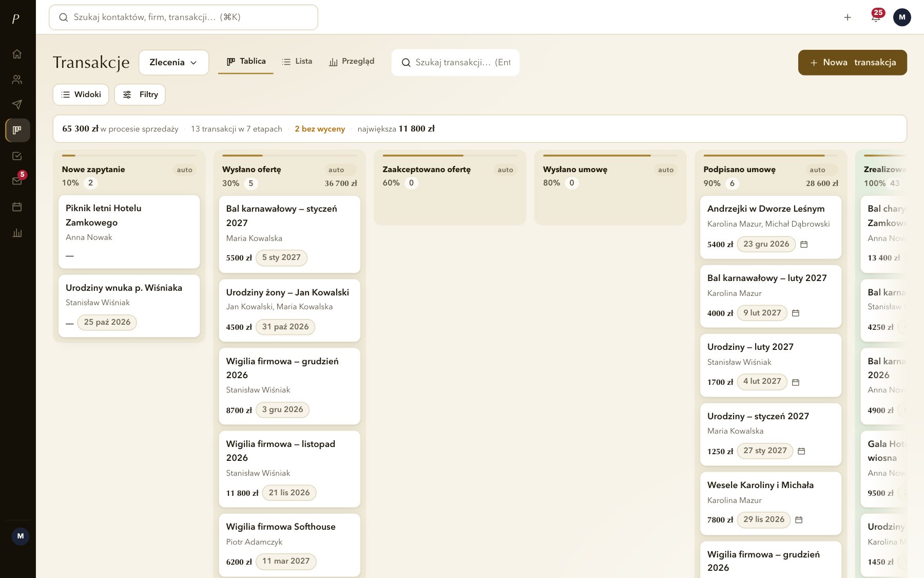Click the '2 bez wyceny' link

click(320, 129)
